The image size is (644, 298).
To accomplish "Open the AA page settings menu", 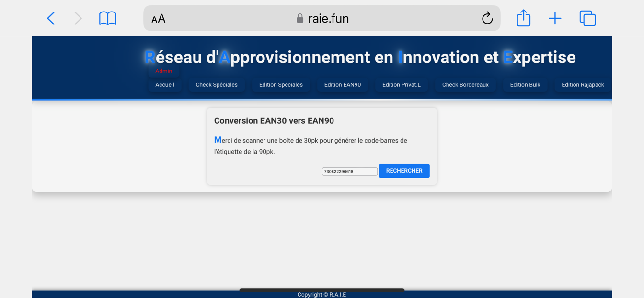I will pos(159,19).
